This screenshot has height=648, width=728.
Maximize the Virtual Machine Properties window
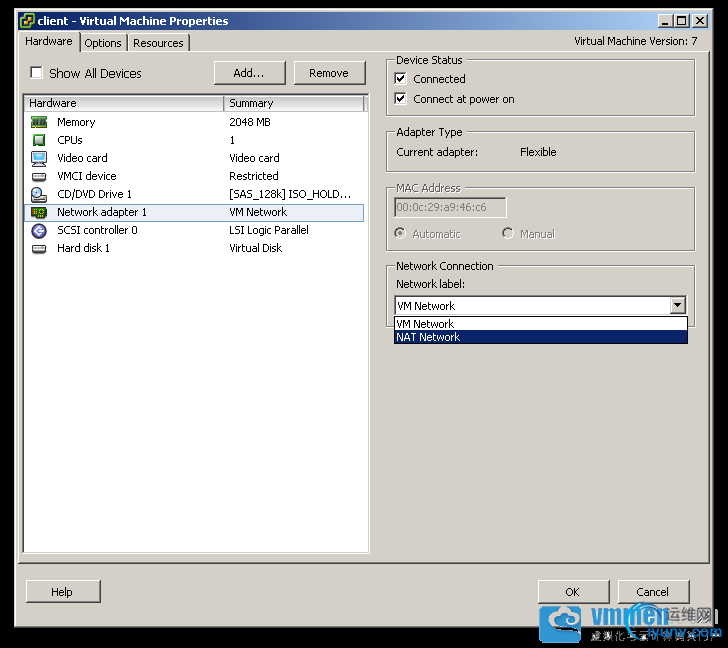[x=682, y=20]
